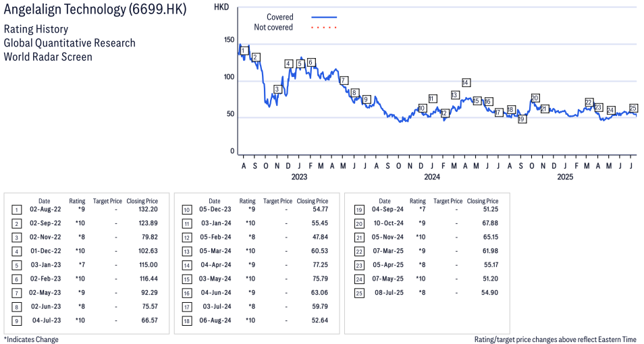644x344 pixels.
Task: Click the table row box numbered 1
Action: (x=16, y=210)
